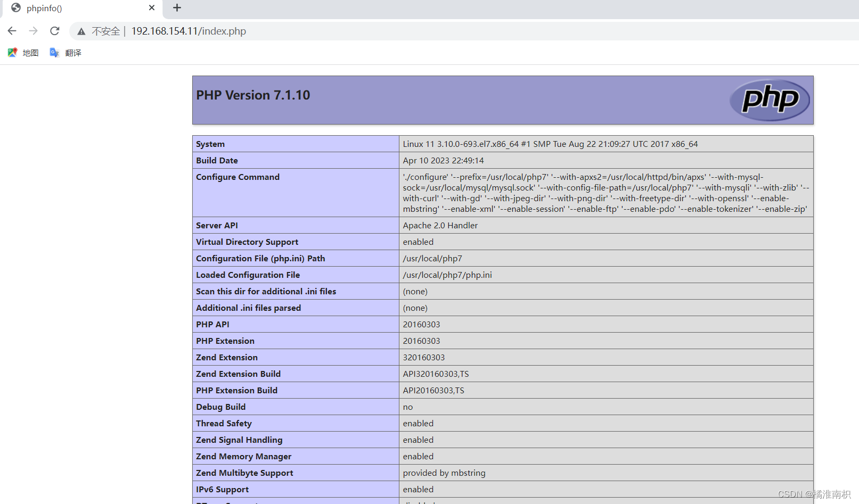
Task: Click the 'no' Debug Build value
Action: [x=408, y=407]
